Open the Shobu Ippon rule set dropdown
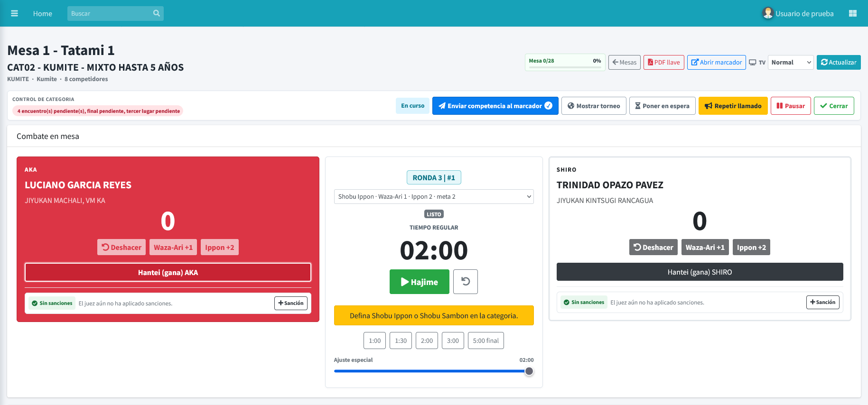Viewport: 868px width, 405px height. pos(434,196)
